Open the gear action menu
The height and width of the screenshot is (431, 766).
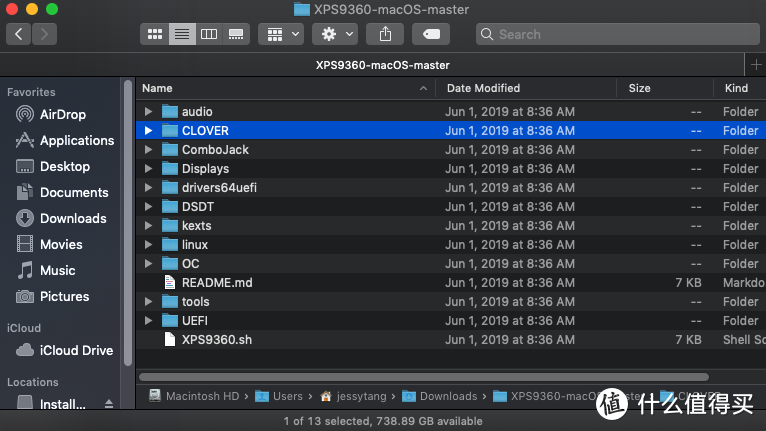click(335, 34)
